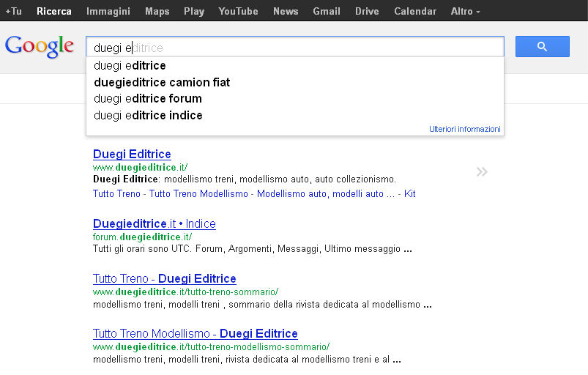Image resolution: width=588 pixels, height=375 pixels.
Task: Click the +Tu profile link
Action: click(x=13, y=11)
